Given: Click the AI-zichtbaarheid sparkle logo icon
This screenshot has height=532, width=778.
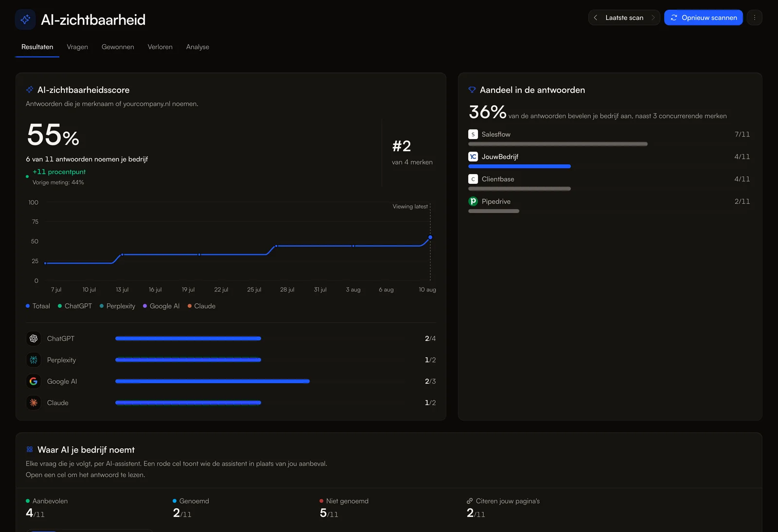Looking at the screenshot, I should 25,19.
